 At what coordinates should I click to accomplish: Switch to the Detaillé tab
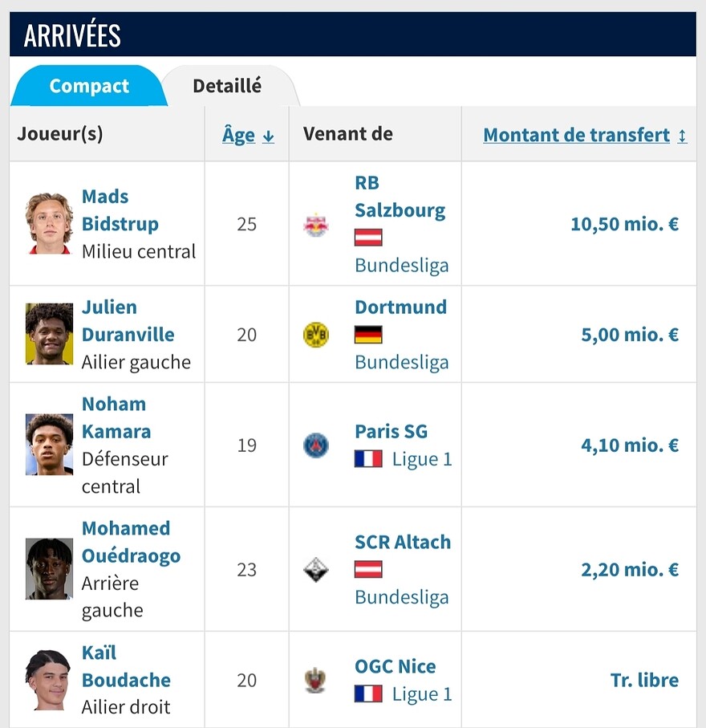[227, 86]
